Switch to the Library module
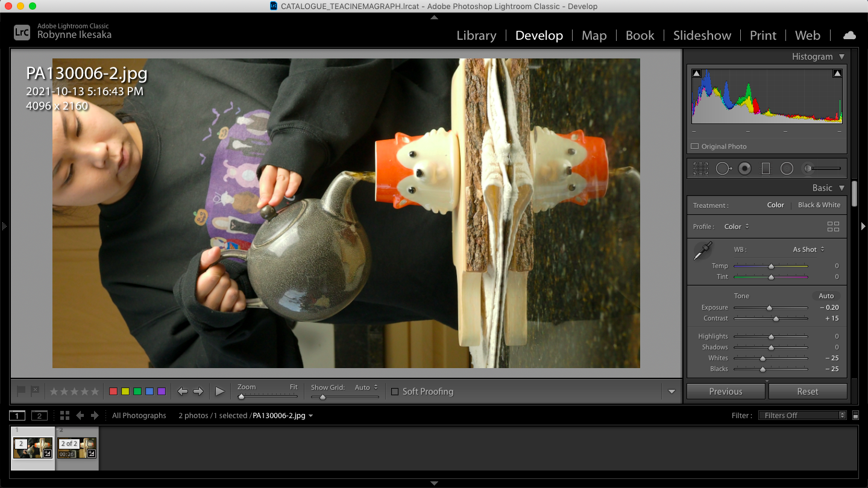 [476, 36]
